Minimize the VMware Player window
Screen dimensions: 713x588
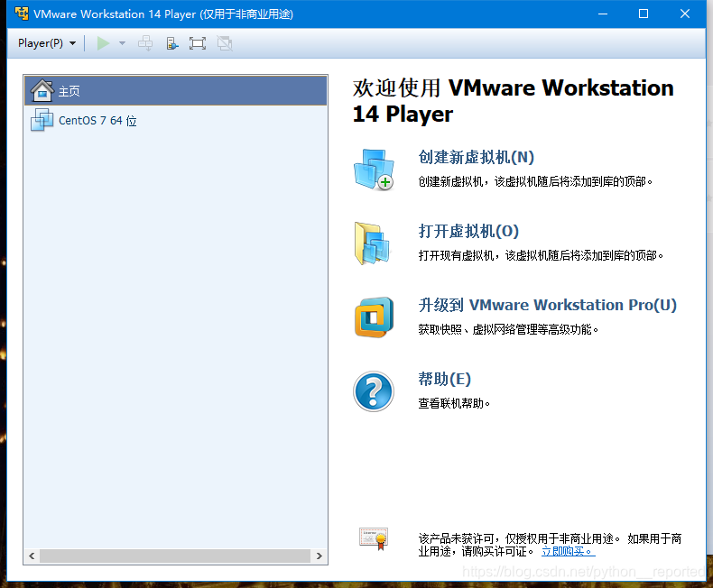tap(603, 14)
